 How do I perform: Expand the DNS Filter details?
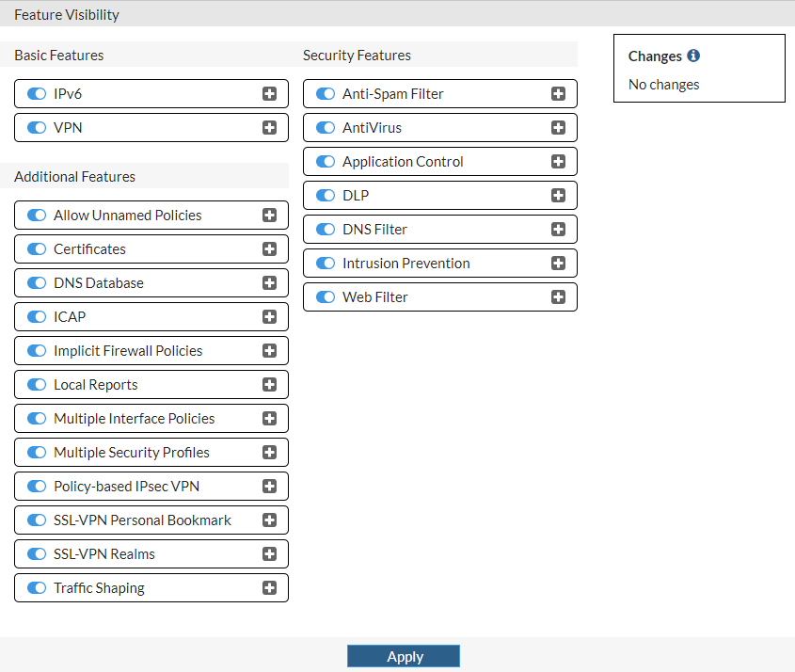pyautogui.click(x=558, y=230)
